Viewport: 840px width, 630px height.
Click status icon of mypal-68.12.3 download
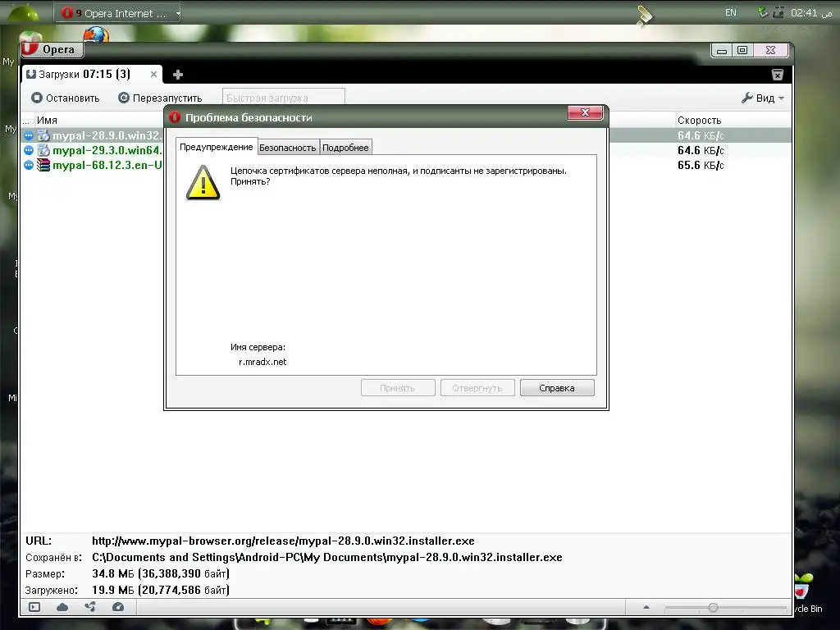29,166
